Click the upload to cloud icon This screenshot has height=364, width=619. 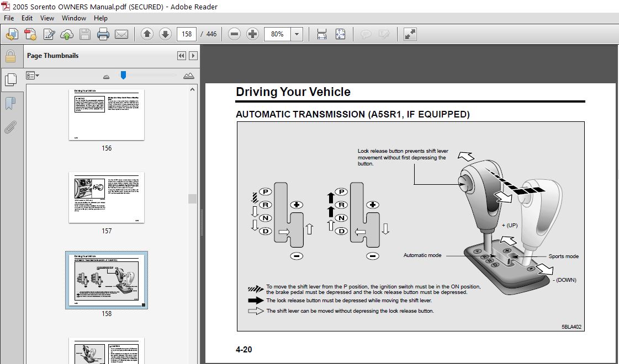tap(67, 34)
